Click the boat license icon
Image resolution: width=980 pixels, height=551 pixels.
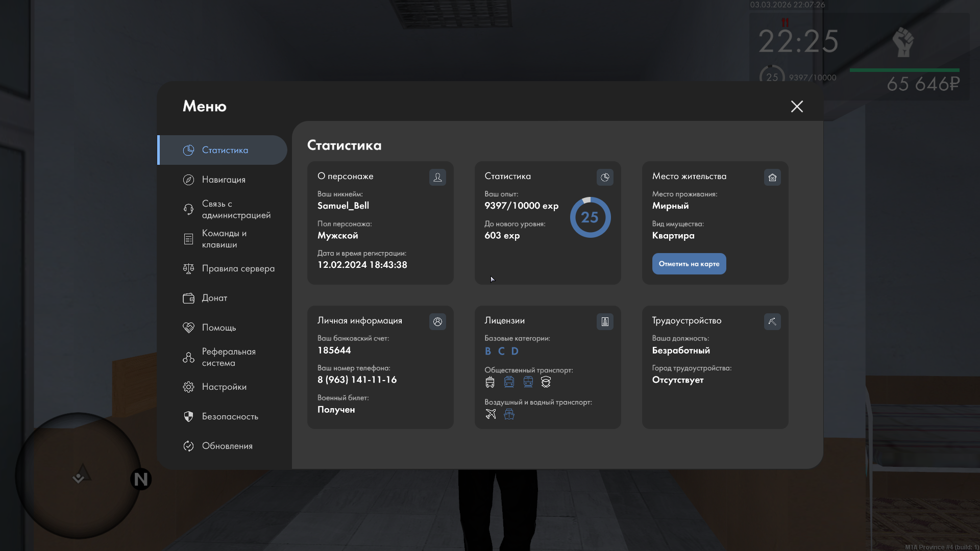coord(509,414)
